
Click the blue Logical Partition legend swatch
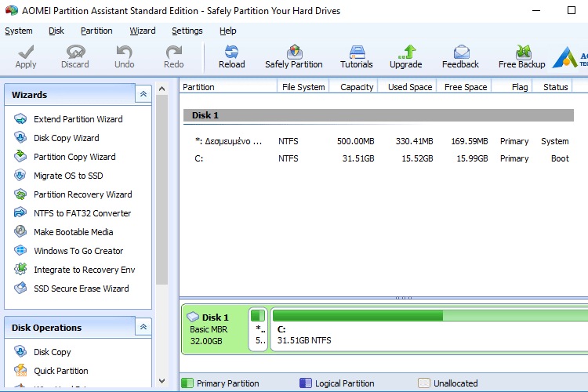tap(306, 383)
